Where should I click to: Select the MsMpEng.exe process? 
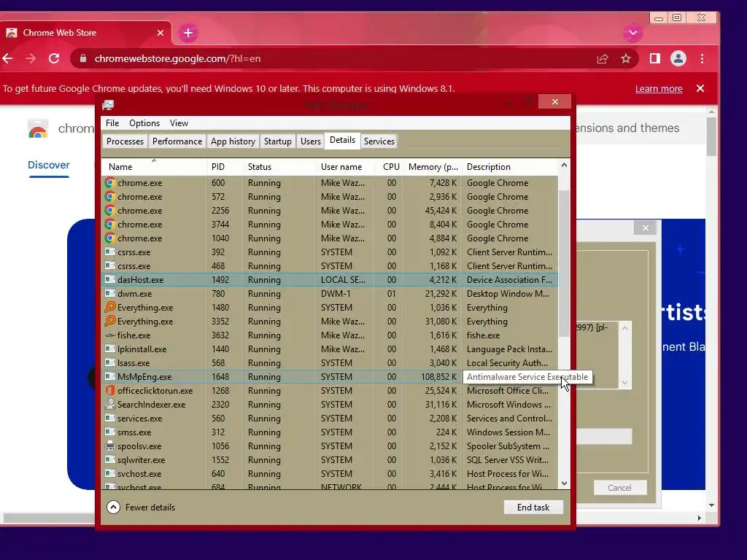click(x=330, y=377)
